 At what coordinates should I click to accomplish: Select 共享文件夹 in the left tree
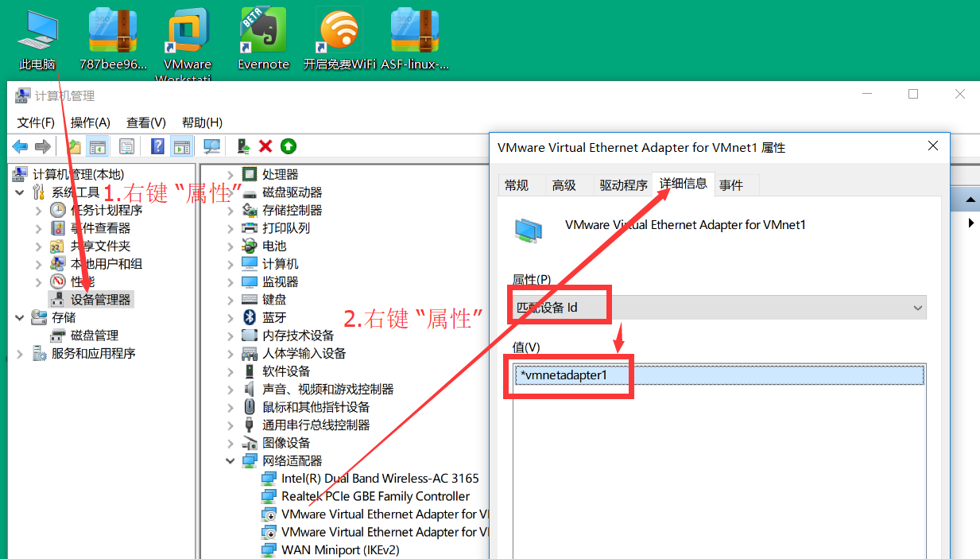pyautogui.click(x=100, y=246)
